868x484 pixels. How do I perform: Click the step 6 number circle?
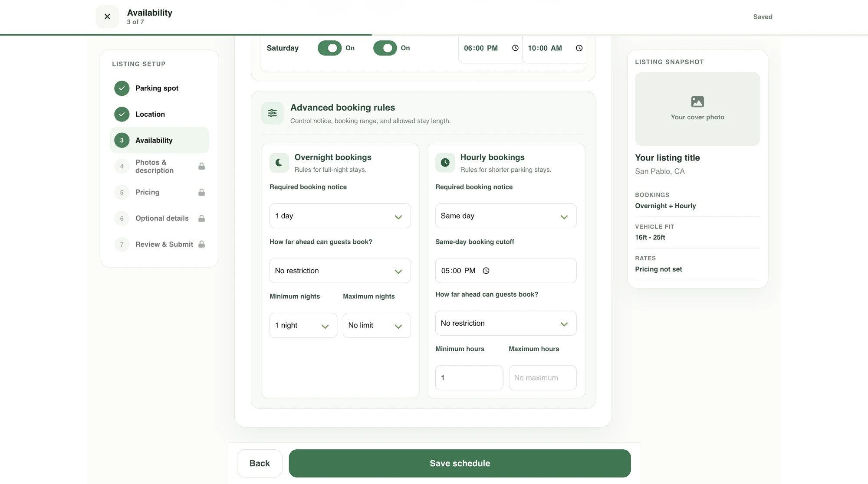[122, 218]
